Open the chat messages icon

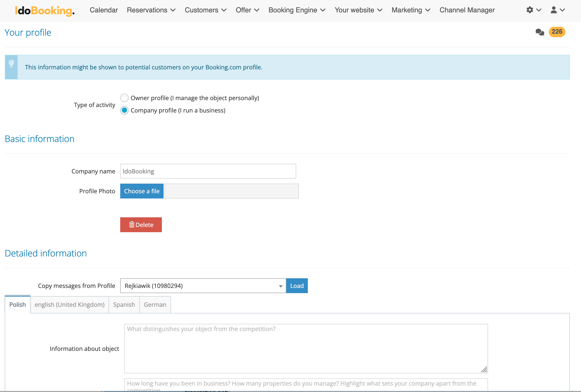click(x=540, y=32)
